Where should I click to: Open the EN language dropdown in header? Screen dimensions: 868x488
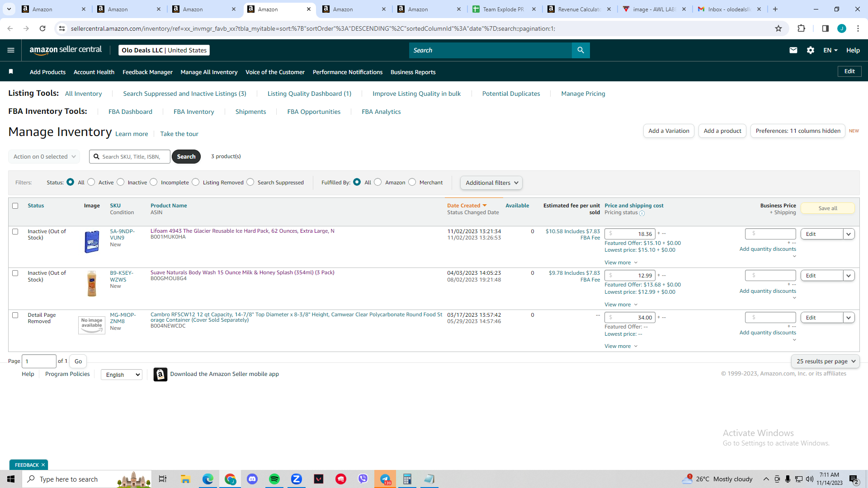(x=830, y=50)
